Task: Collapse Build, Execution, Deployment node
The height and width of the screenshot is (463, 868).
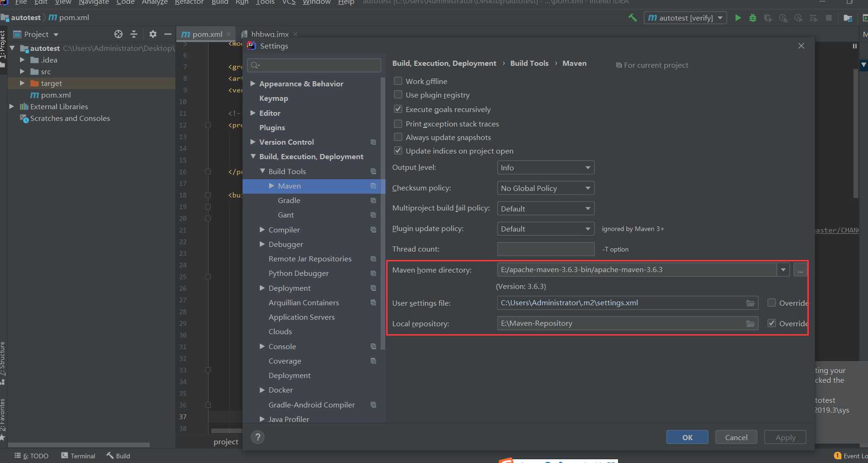Action: click(x=253, y=156)
